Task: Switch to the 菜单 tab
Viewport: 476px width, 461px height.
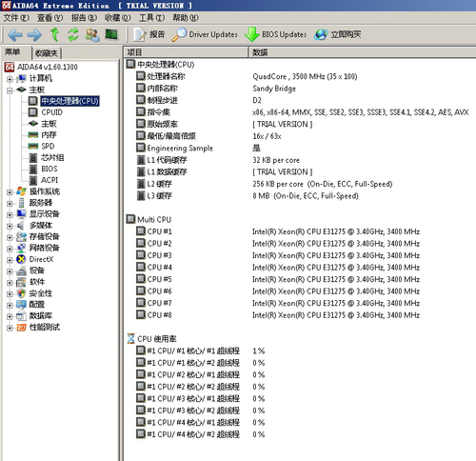Action: 12,51
